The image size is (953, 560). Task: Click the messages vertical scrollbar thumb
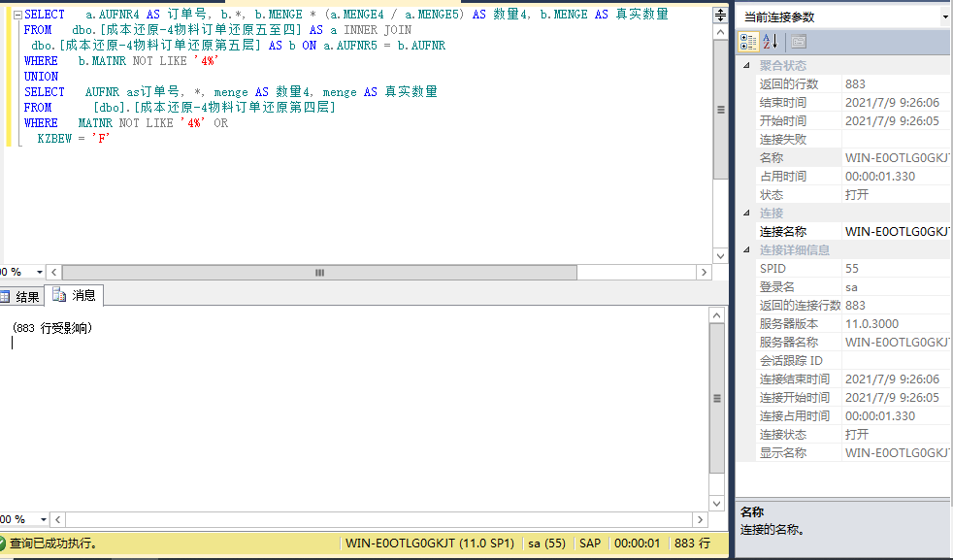click(716, 398)
